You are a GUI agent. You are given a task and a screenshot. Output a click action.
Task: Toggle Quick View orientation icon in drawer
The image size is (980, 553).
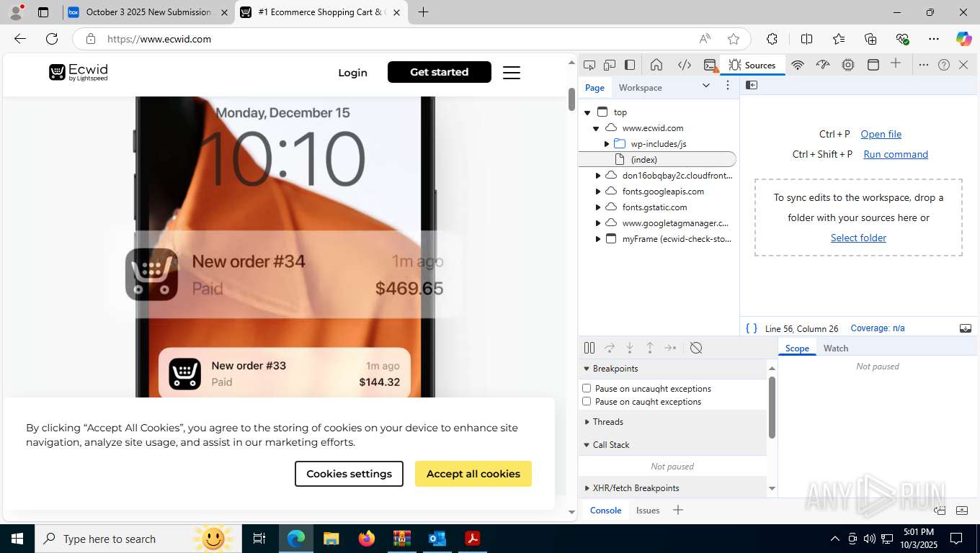[940, 511]
